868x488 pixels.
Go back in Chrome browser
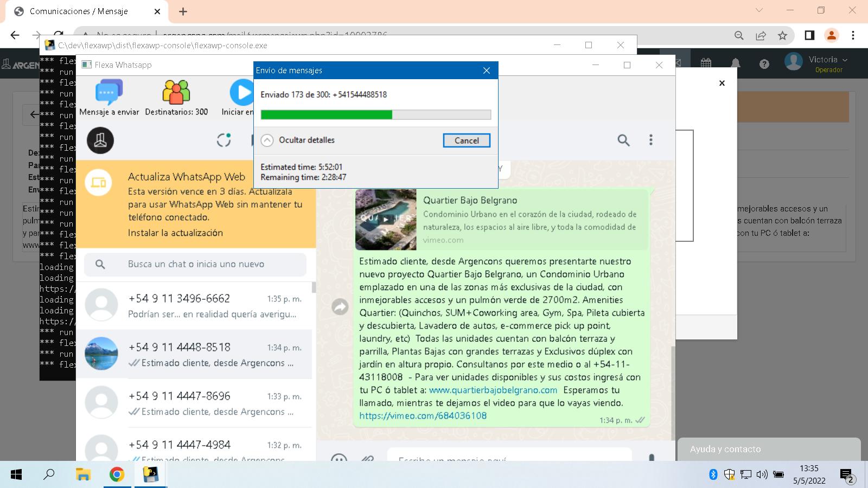pyautogui.click(x=15, y=35)
